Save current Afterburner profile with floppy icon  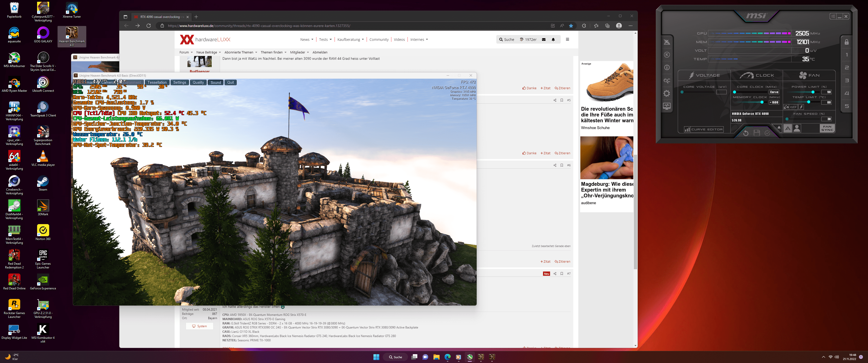756,133
